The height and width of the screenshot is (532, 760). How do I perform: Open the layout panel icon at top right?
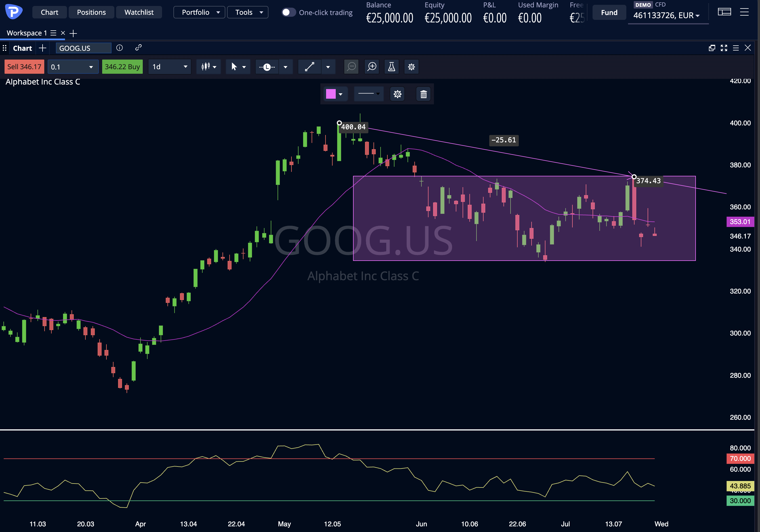[724, 12]
